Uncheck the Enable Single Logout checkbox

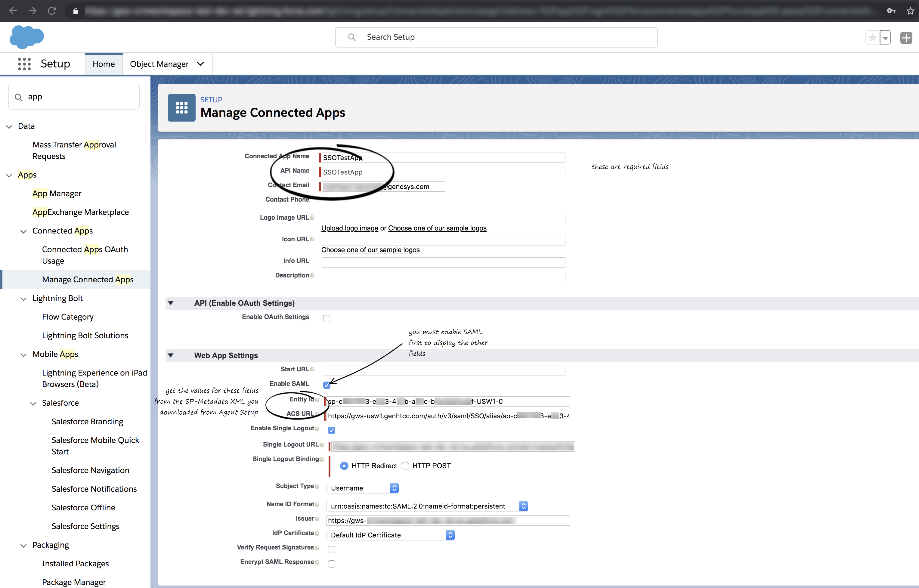tap(331, 430)
